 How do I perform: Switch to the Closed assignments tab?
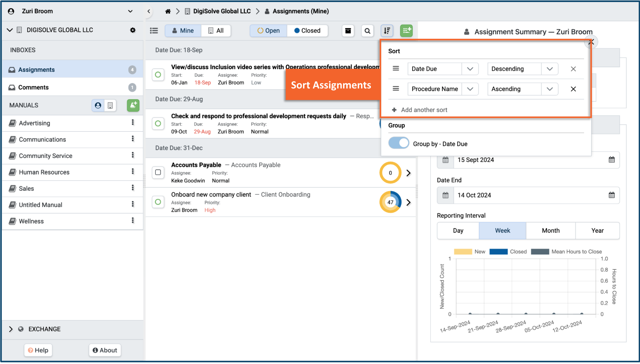coord(307,31)
